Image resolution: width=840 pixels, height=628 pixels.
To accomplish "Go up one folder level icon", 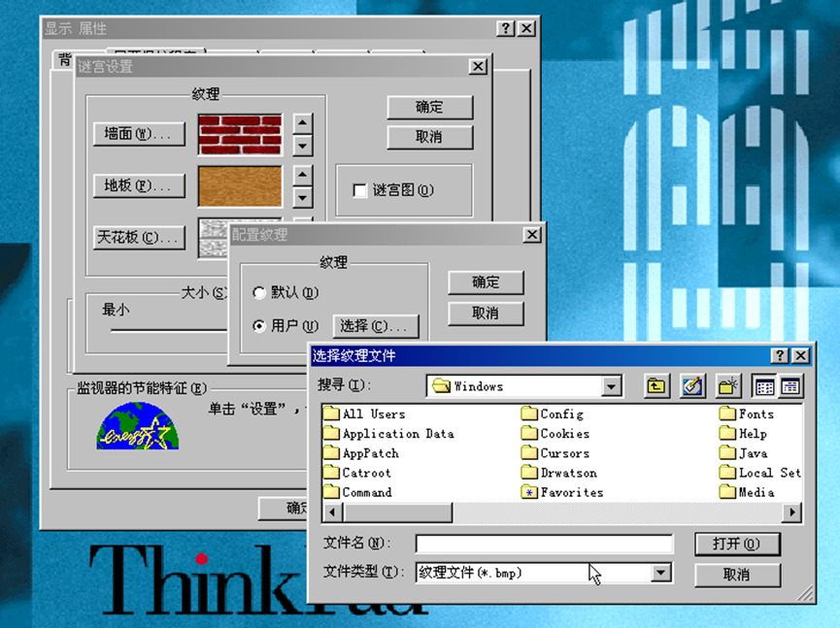I will click(x=656, y=386).
